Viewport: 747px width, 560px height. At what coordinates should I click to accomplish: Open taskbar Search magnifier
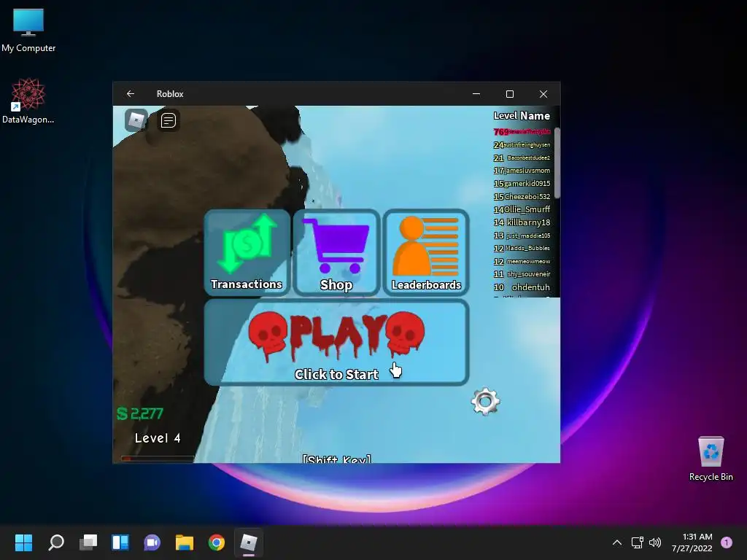(56, 542)
